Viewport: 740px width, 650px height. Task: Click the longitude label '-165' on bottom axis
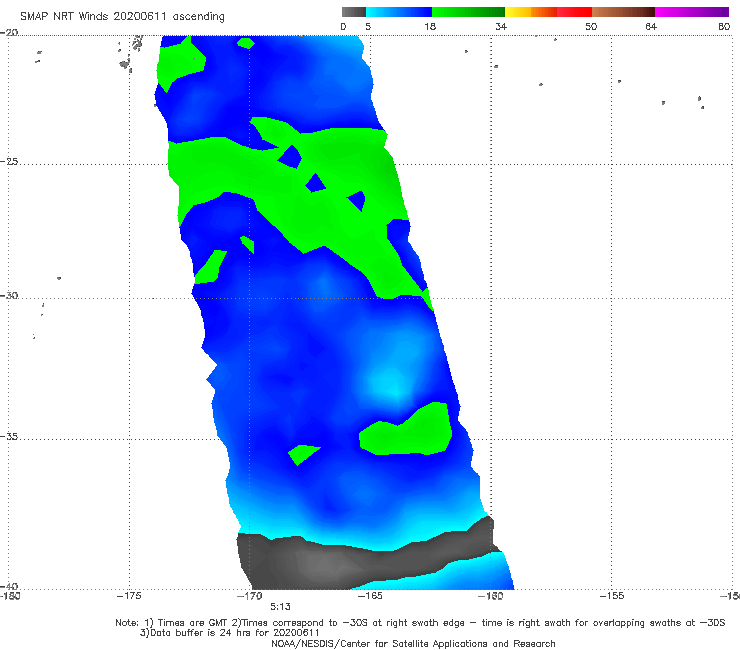click(370, 596)
